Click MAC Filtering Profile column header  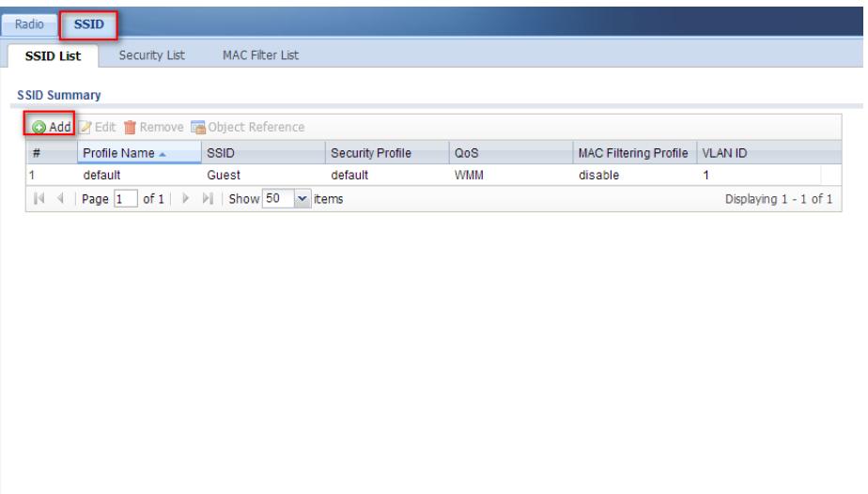pos(634,153)
